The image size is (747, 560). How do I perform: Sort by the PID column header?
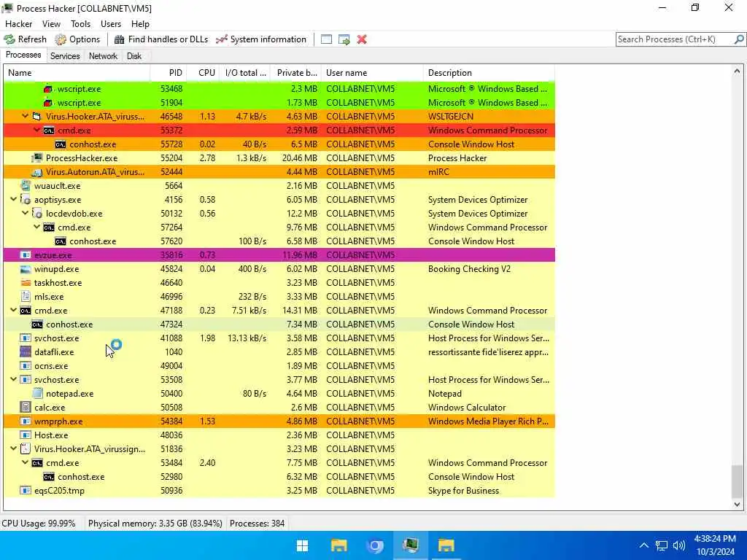click(169, 73)
